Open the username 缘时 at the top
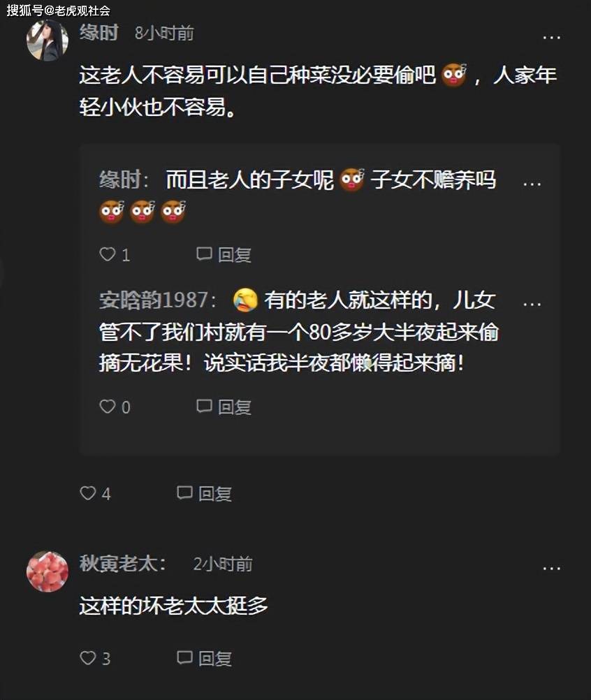Screen dimensions: 591x700 click(x=99, y=33)
